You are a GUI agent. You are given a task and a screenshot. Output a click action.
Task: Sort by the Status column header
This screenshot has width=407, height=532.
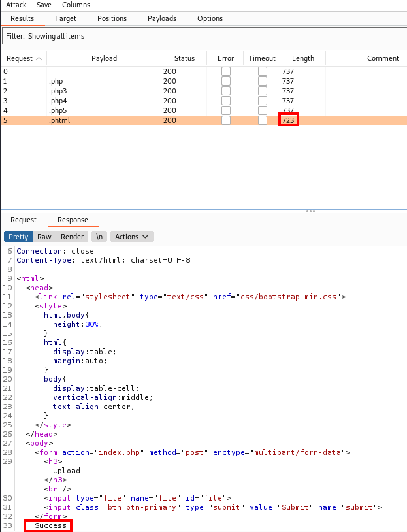[x=184, y=58]
